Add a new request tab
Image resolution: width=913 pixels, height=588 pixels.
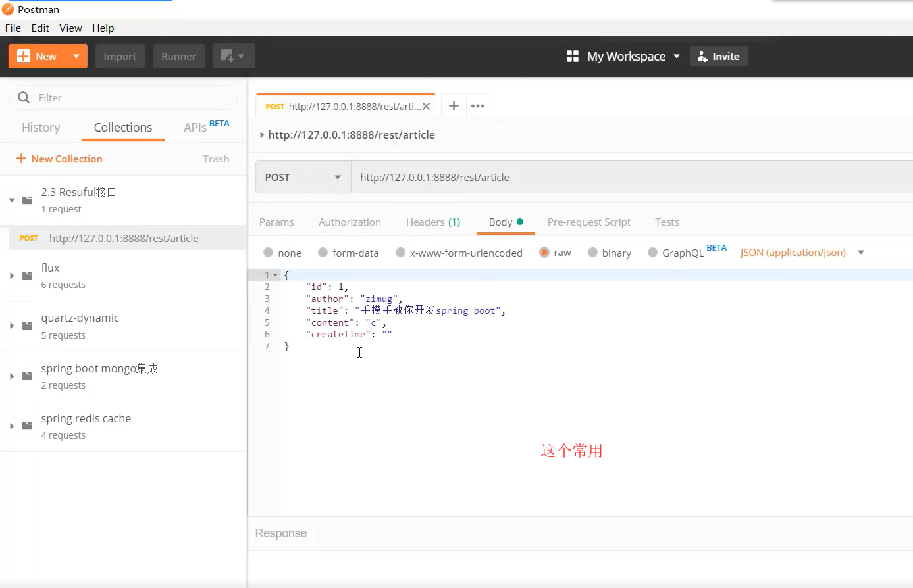point(454,106)
